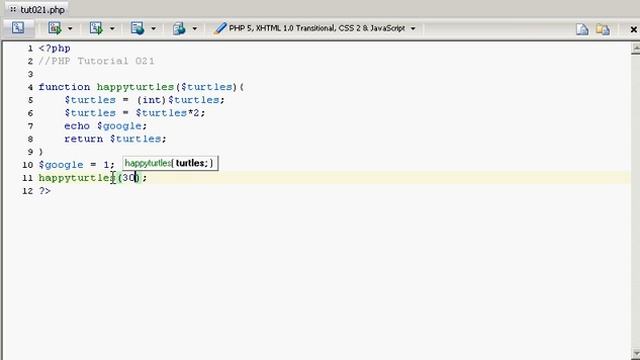The height and width of the screenshot is (360, 640).
Task: Click the second run/debug toolbar icon
Action: pos(96,28)
